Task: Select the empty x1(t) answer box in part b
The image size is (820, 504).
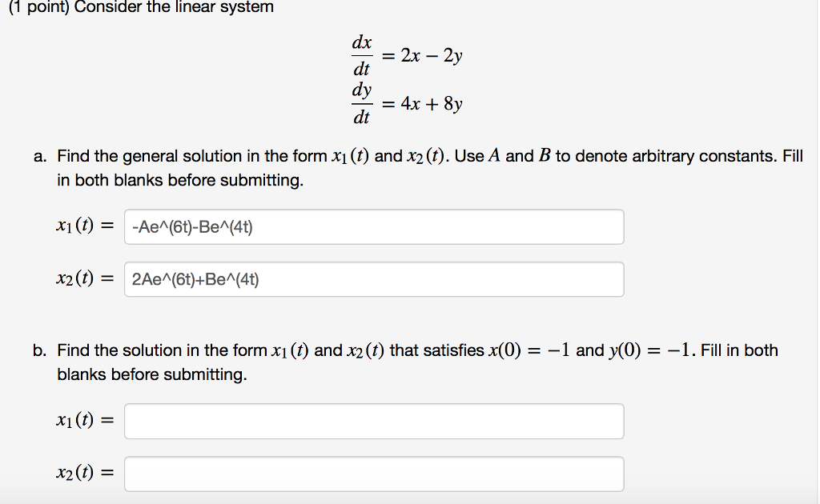Action: click(x=373, y=420)
